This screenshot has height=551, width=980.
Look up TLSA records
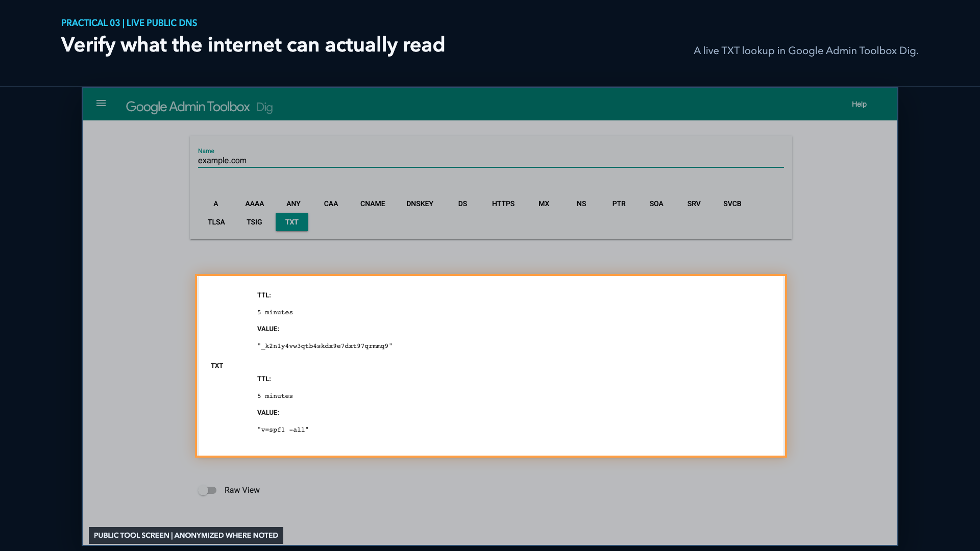click(216, 222)
